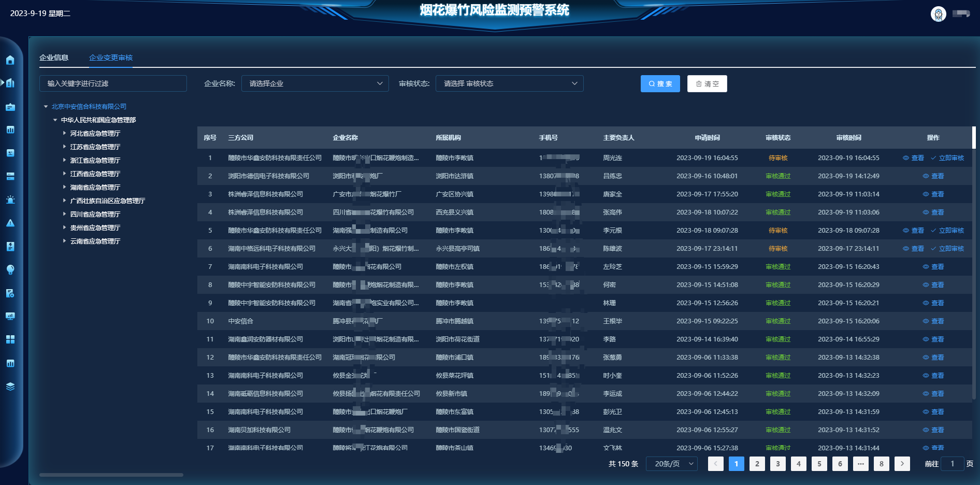Open the 20条/页 page size dropdown

672,464
